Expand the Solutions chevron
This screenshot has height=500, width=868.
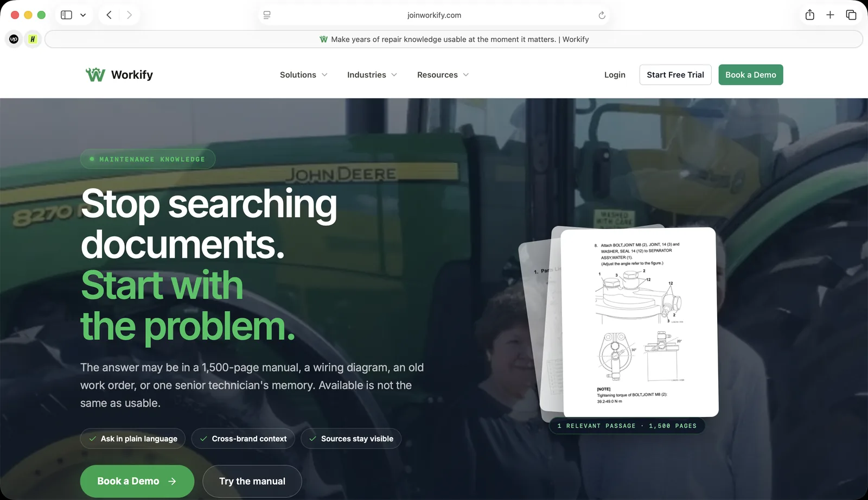324,75
